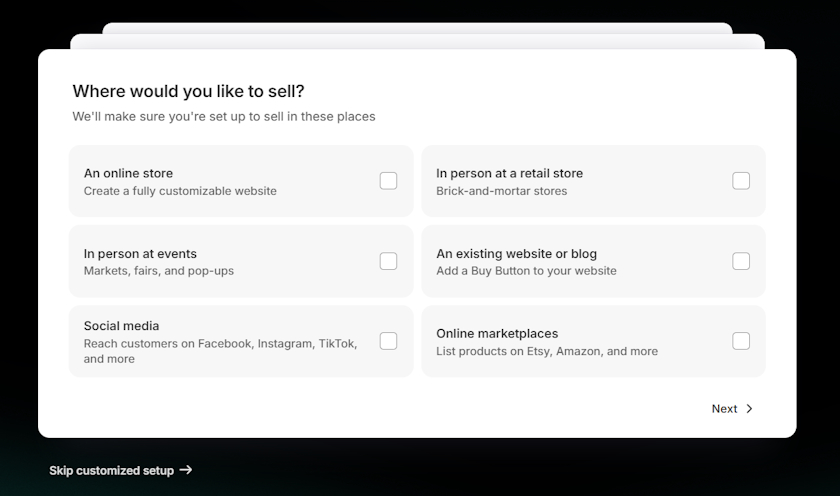The height and width of the screenshot is (496, 840).
Task: Click the 'An existing website or blog' title
Action: (516, 253)
